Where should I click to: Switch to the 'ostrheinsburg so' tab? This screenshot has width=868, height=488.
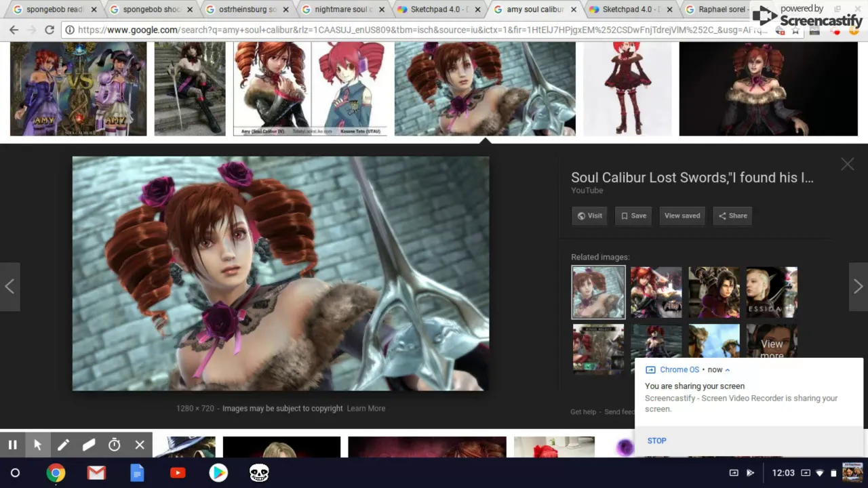[248, 9]
